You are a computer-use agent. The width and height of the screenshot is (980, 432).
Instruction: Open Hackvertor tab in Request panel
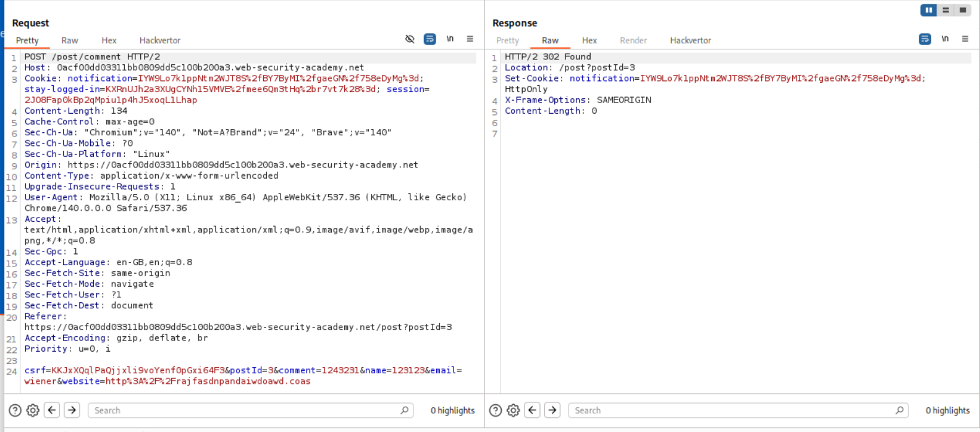pyautogui.click(x=160, y=40)
